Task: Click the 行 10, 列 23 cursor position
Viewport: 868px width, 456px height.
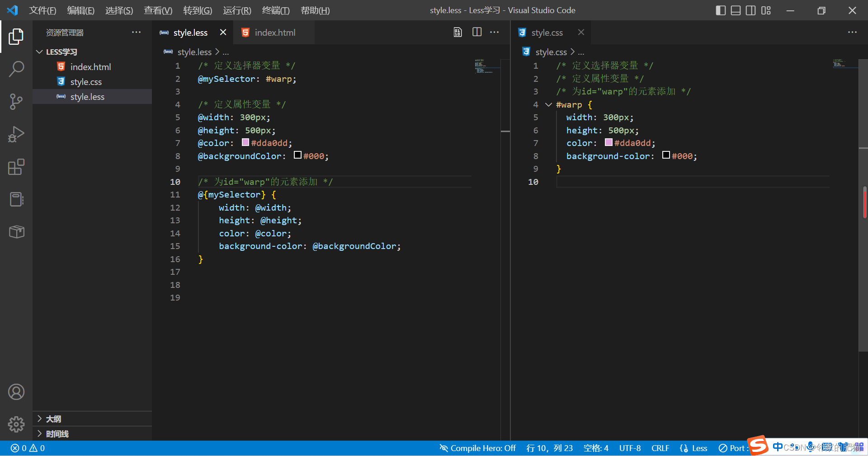Action: click(549, 448)
